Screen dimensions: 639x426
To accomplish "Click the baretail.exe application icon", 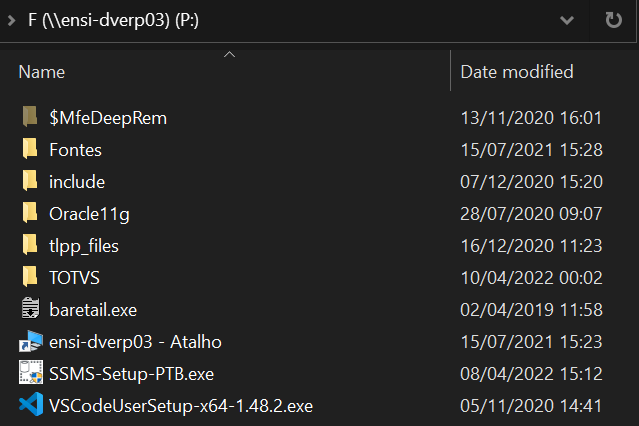I will [x=29, y=310].
